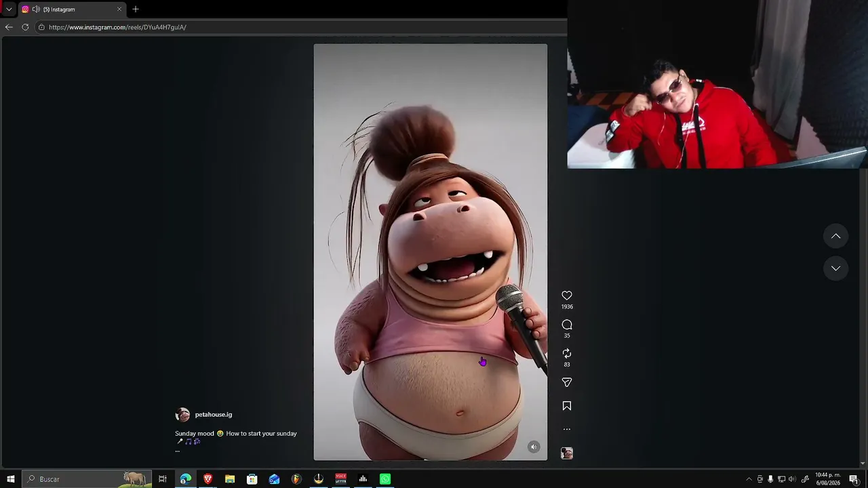Click the Meet Now tray icon

click(760, 479)
